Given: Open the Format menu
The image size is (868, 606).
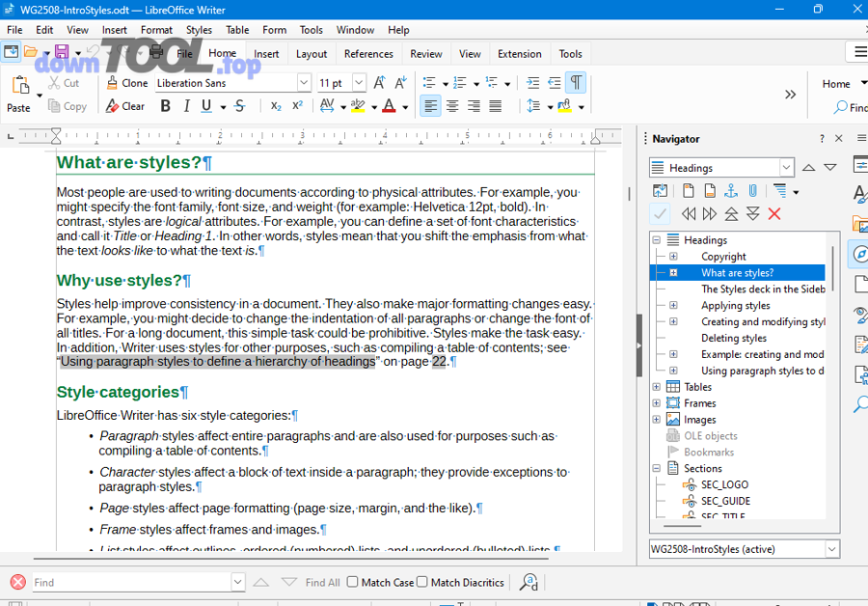Looking at the screenshot, I should [x=156, y=30].
